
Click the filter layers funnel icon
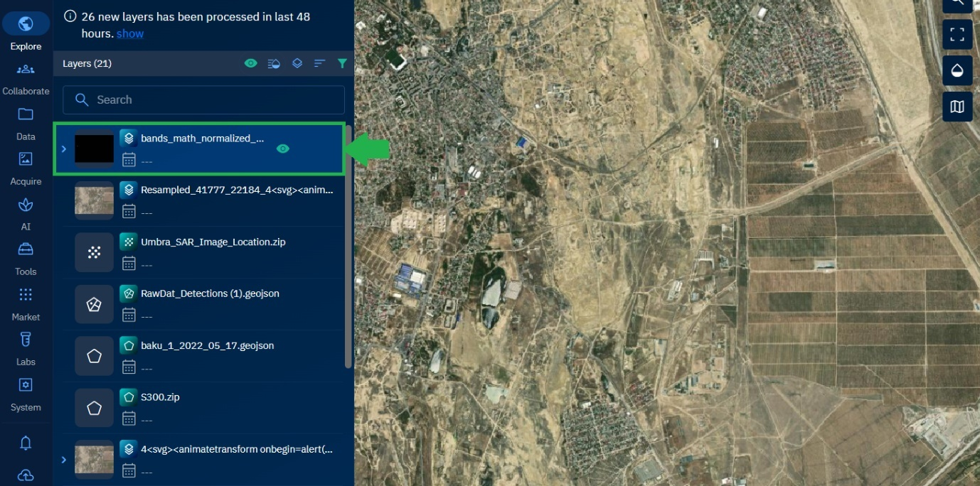tap(342, 64)
